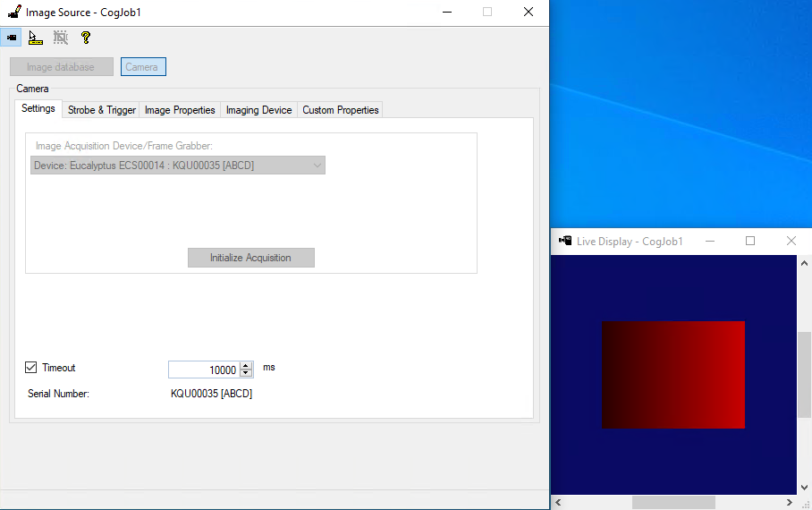Click the live camera display toolbar icon

pyautogui.click(x=12, y=38)
